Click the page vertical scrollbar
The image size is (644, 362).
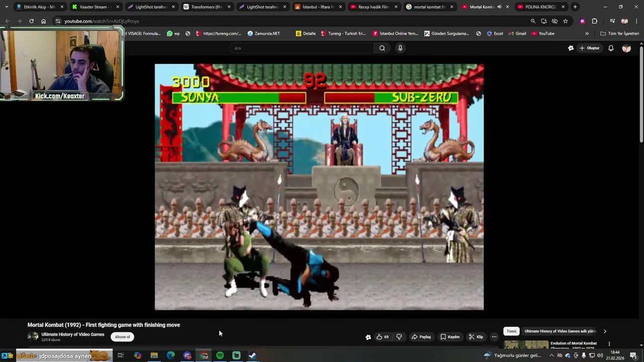[x=641, y=94]
